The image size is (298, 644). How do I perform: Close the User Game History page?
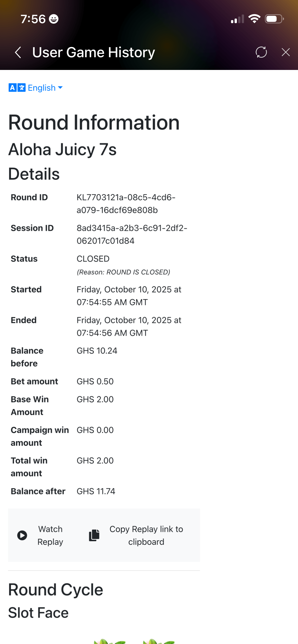pos(286,52)
